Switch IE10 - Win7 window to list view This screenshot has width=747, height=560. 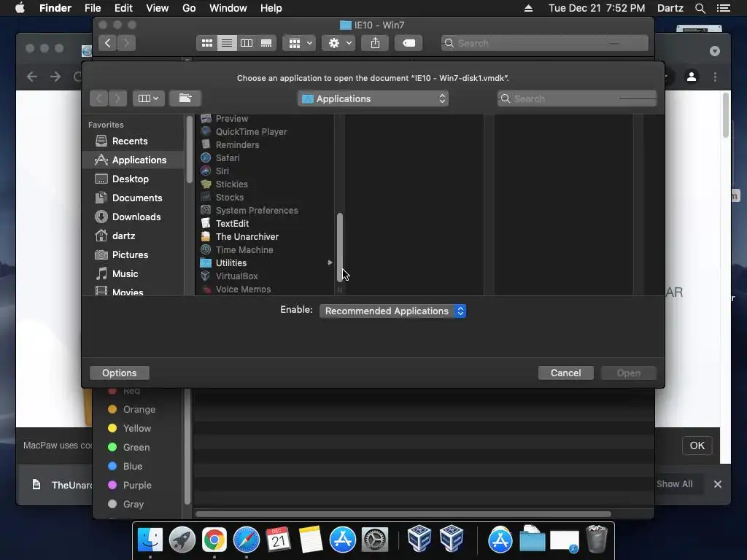pos(227,43)
